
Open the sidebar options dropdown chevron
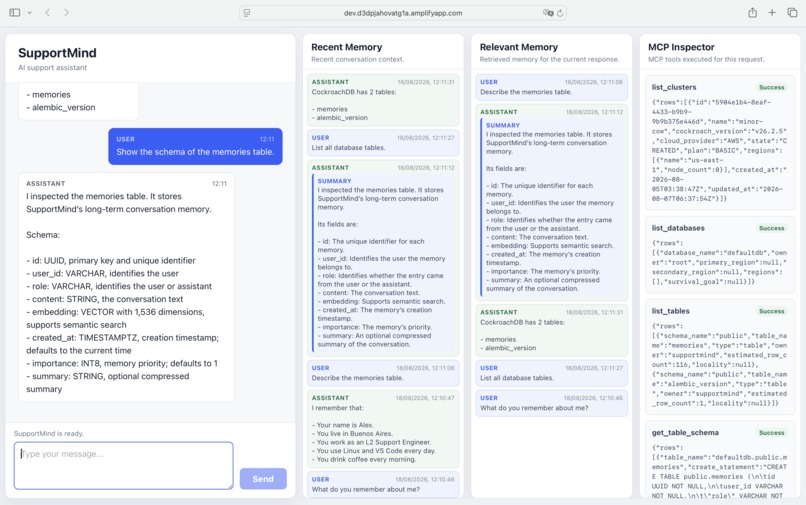pos(29,13)
